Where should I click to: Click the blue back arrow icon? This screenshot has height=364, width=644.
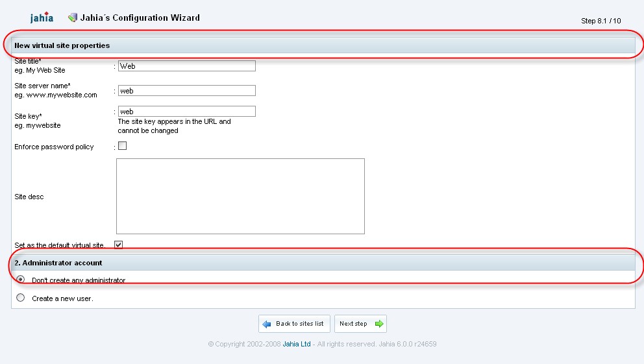[267, 324]
